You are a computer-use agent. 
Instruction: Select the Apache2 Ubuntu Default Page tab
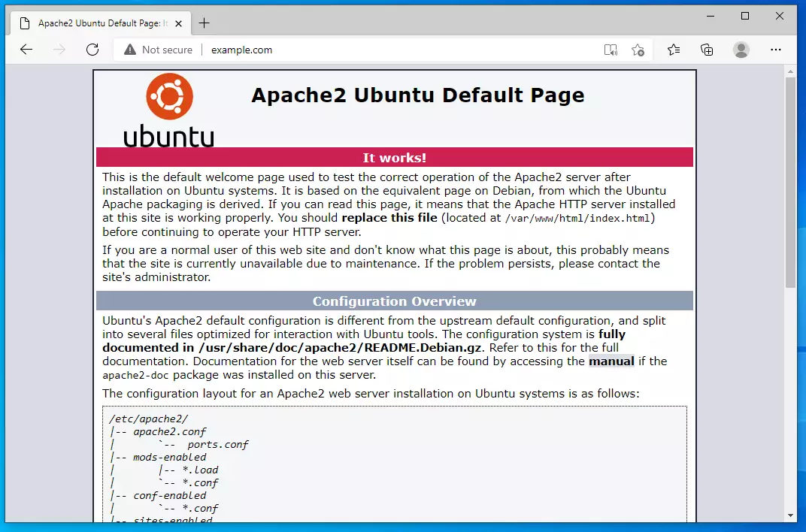[x=98, y=23]
